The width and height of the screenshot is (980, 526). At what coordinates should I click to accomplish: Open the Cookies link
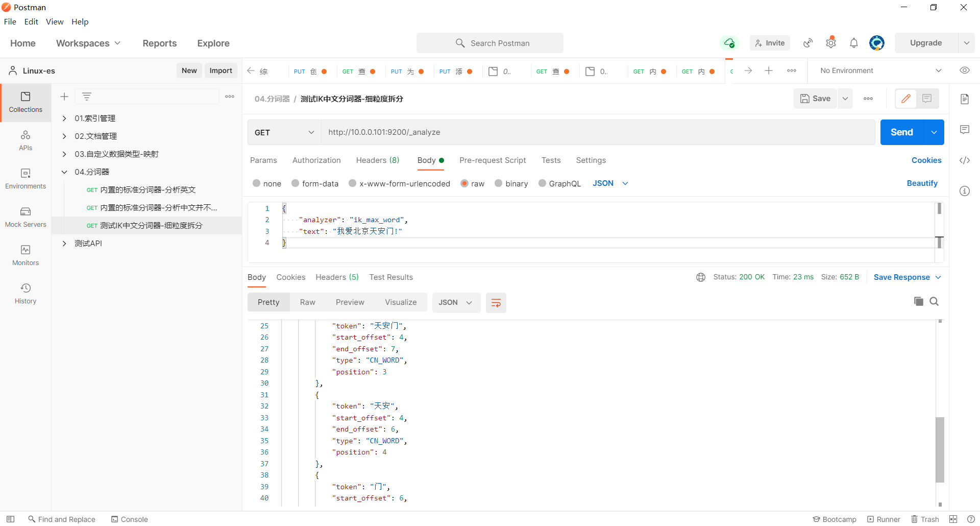tap(926, 160)
